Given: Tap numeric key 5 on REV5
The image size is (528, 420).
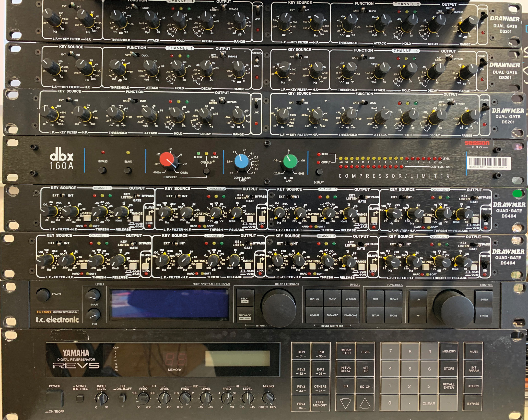Looking at the screenshot, I should (410, 369).
